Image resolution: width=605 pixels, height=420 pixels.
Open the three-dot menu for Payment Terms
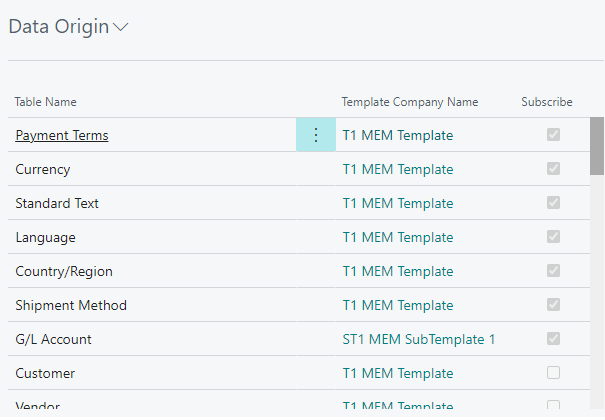316,136
